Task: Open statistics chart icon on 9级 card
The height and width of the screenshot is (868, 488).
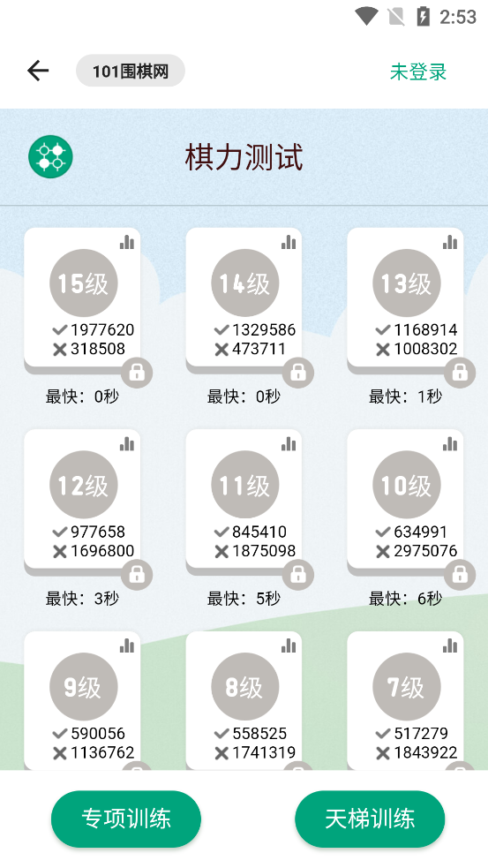Action: [x=127, y=645]
